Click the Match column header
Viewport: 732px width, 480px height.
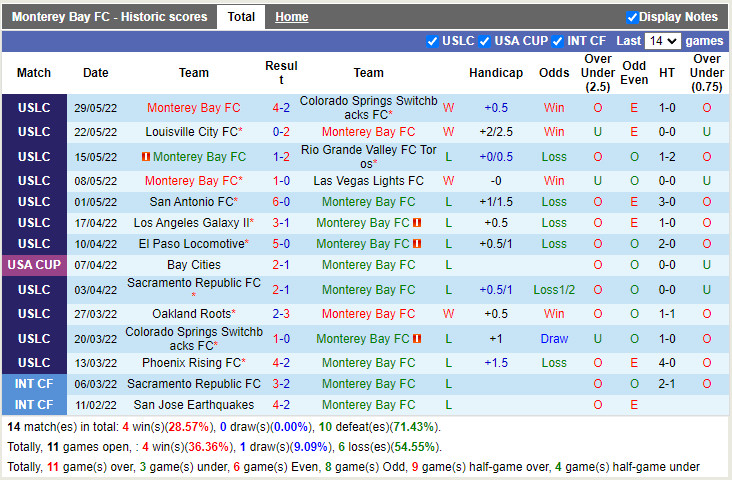pos(34,73)
